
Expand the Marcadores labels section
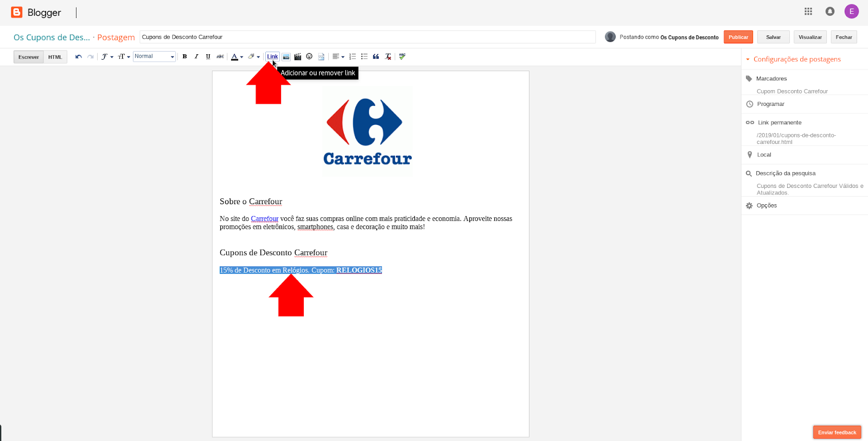point(771,79)
